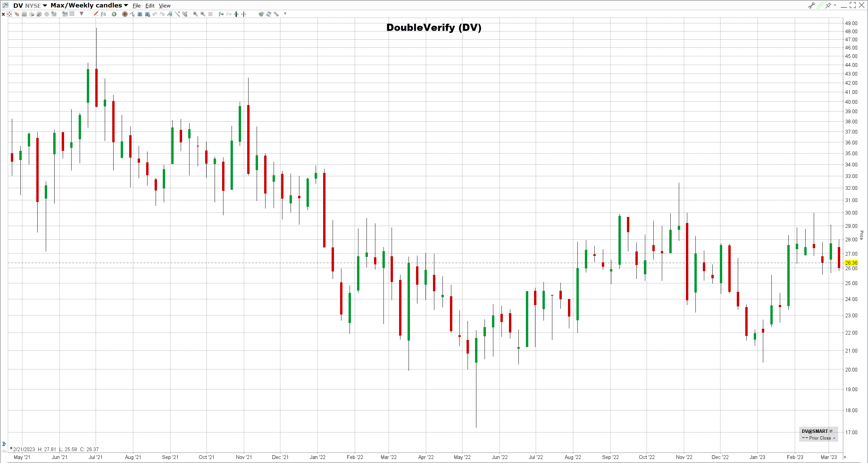Select the trendline drawing tool
868x463 pixels.
177,14
